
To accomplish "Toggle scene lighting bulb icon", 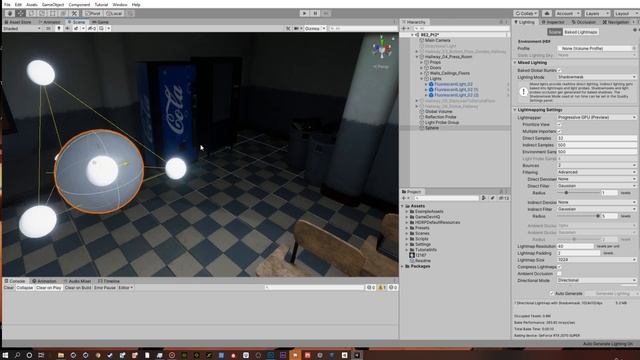I will click(x=59, y=29).
